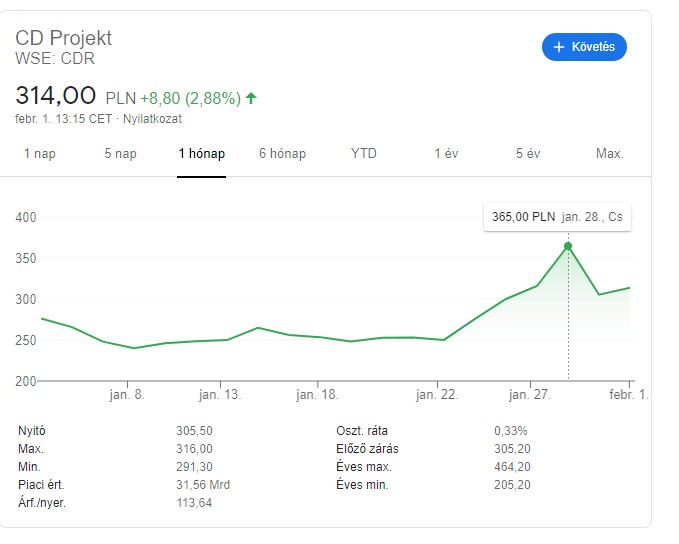679x544 pixels.
Task: Click the jan. 22. x-axis date label
Action: coord(436,395)
